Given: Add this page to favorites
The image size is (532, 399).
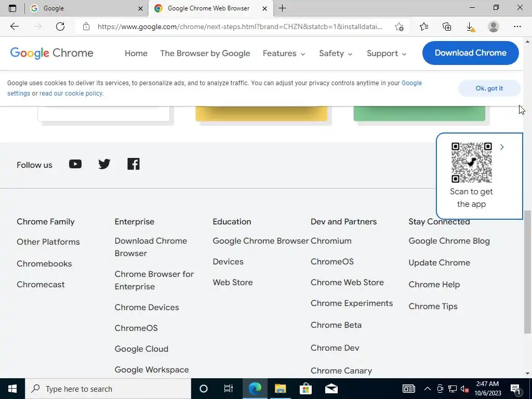Looking at the screenshot, I should pos(400,27).
